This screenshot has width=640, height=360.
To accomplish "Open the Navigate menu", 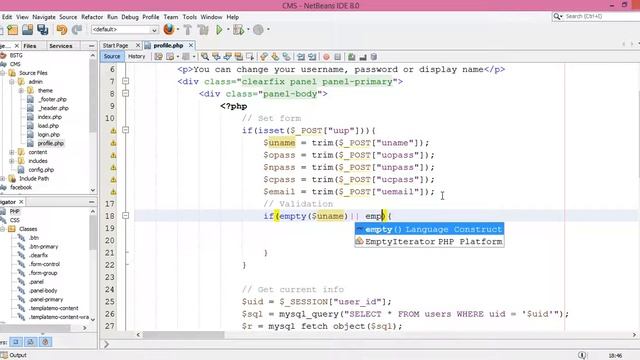I will (44, 17).
